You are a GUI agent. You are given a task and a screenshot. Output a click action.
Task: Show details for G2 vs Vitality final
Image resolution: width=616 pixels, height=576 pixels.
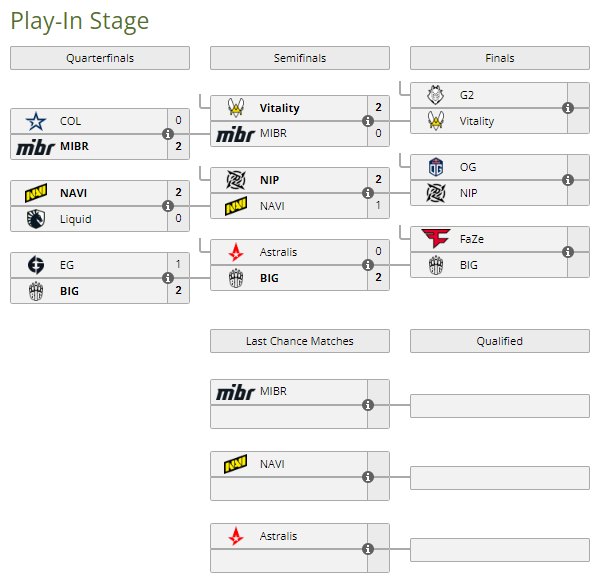point(568,108)
